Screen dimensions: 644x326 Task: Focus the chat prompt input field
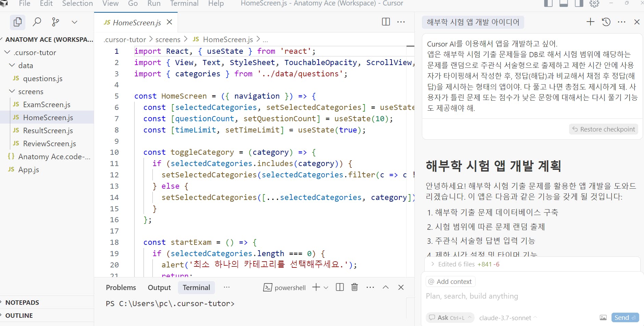pos(532,296)
